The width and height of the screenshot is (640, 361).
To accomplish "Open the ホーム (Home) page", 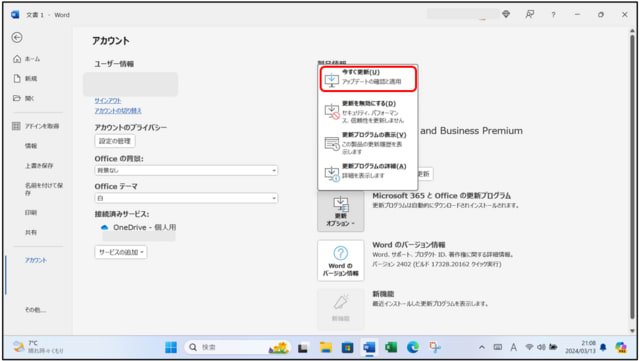I will pos(27,59).
